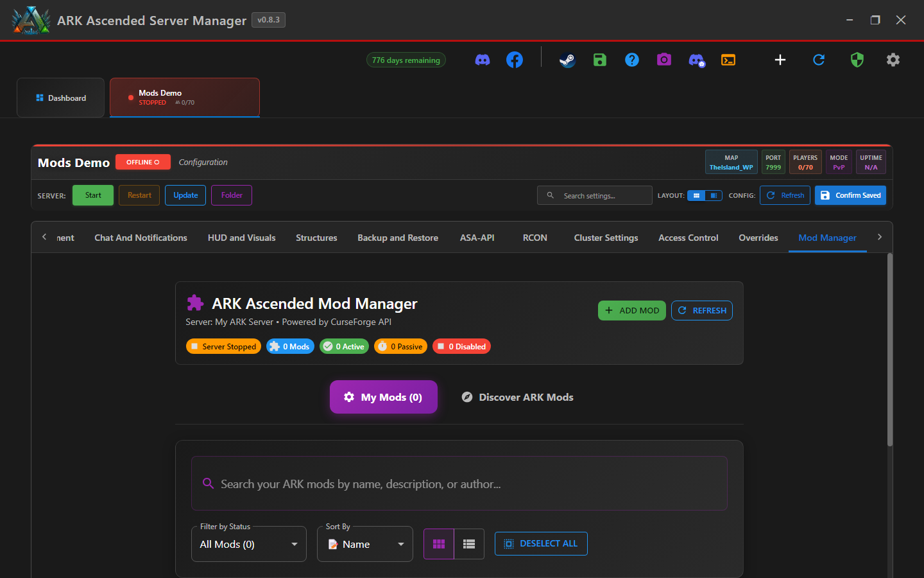Open the blue help question icon
The width and height of the screenshot is (924, 578).
(x=632, y=60)
